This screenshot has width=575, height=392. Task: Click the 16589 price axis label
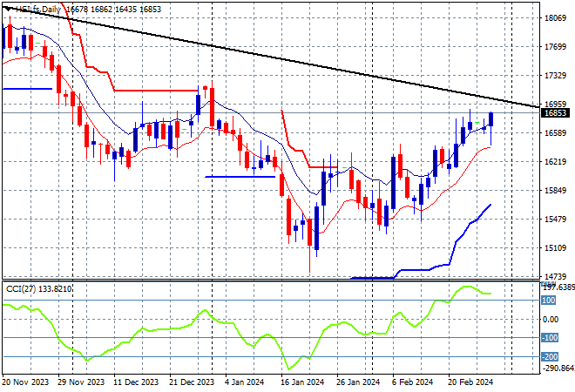point(556,132)
